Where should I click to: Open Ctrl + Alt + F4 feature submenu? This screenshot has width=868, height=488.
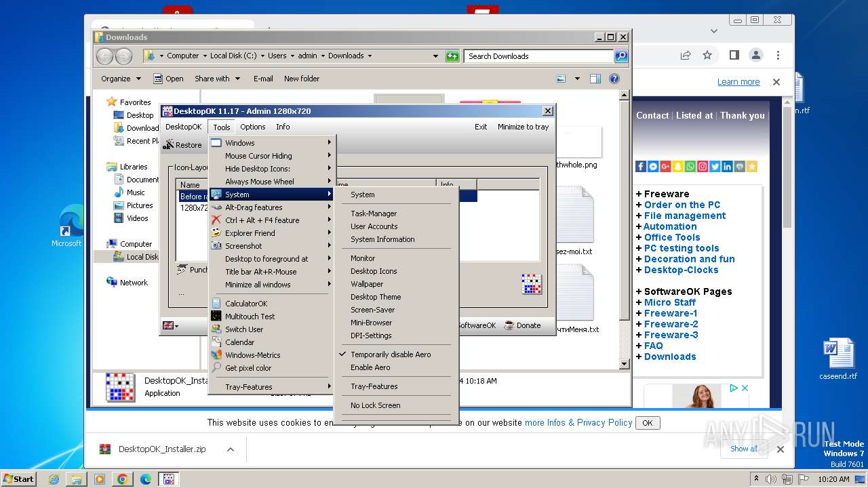(x=272, y=220)
